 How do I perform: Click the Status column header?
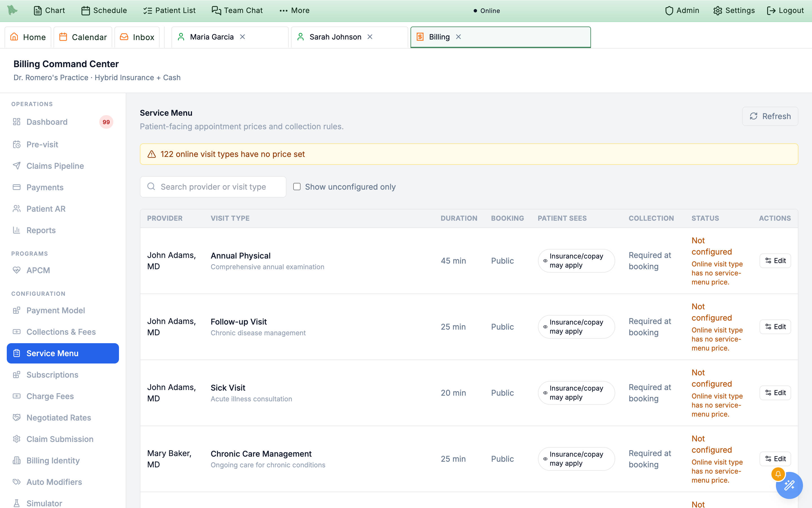(x=705, y=218)
